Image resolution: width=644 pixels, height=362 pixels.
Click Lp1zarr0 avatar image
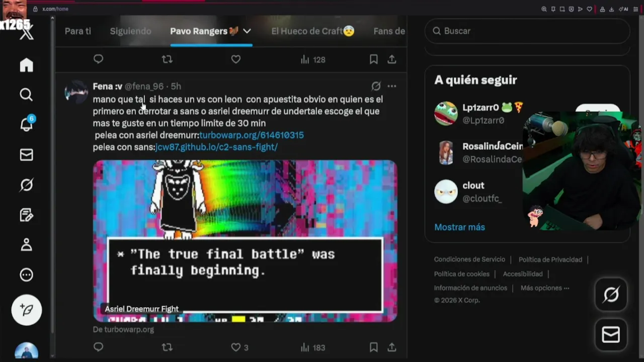tap(446, 114)
